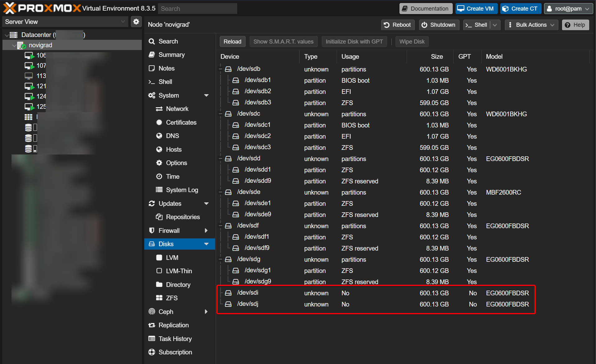Click the Time clock icon

159,177
